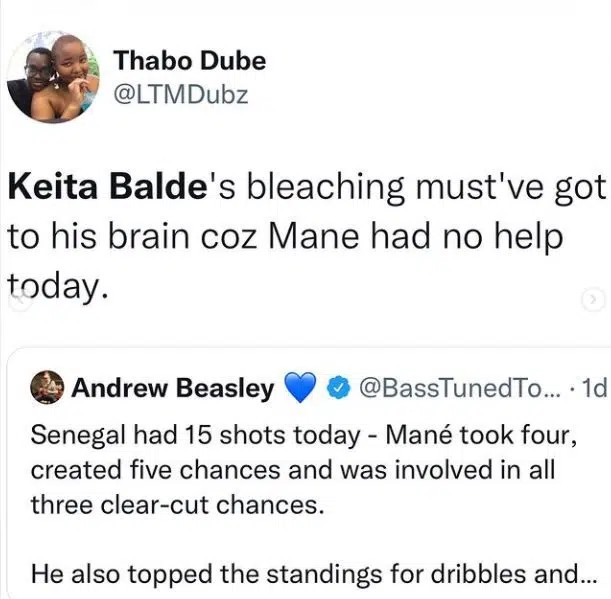Click the bold Keita Balde text

click(x=107, y=188)
